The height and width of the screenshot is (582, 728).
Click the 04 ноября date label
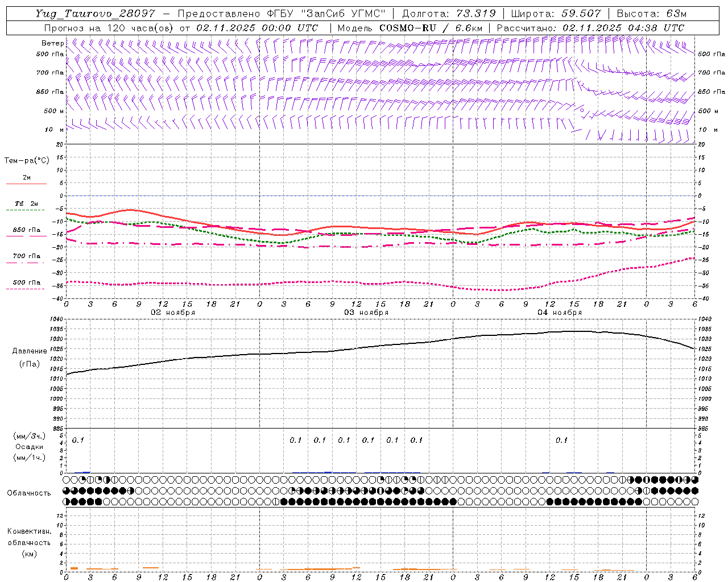[560, 313]
